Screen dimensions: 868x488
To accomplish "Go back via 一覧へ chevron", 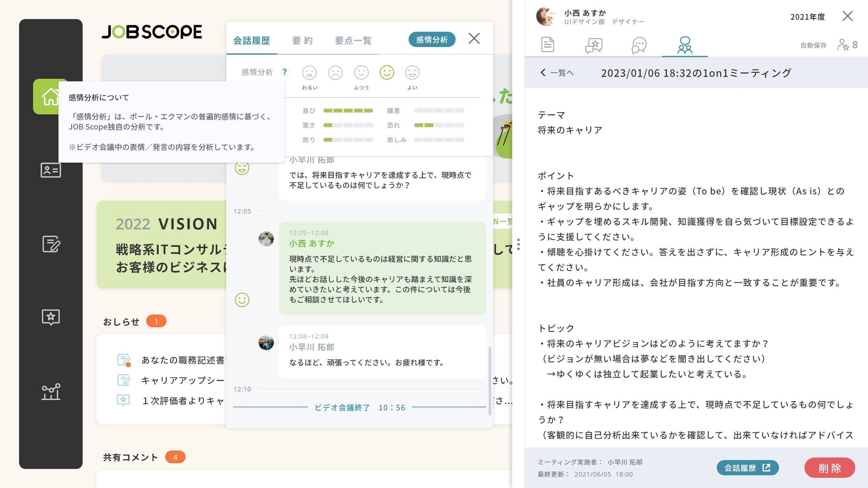I will [556, 73].
